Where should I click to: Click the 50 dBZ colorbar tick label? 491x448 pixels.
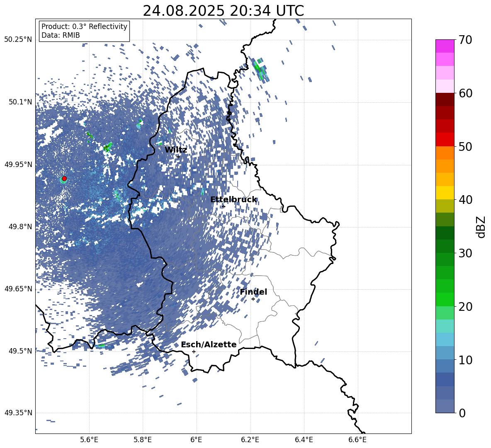[x=465, y=147]
